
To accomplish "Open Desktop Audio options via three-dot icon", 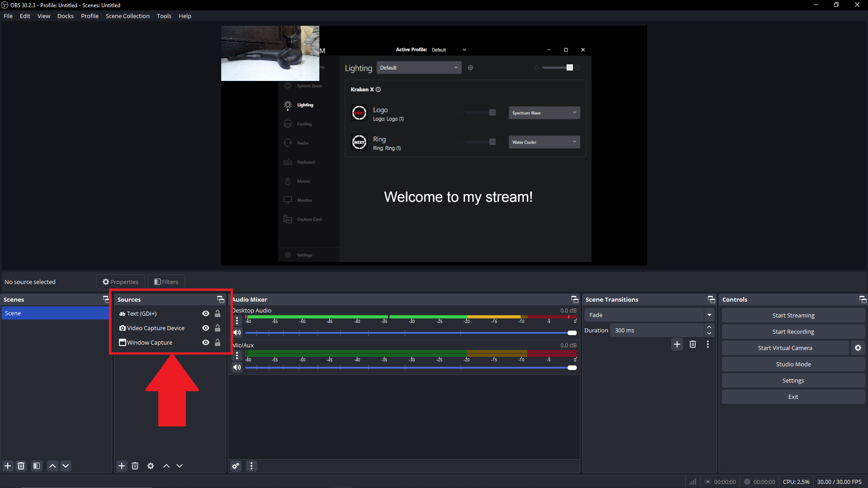I will (237, 321).
